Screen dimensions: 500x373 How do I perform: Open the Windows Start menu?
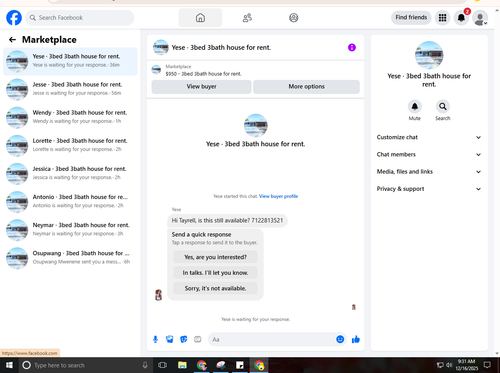(x=9, y=365)
